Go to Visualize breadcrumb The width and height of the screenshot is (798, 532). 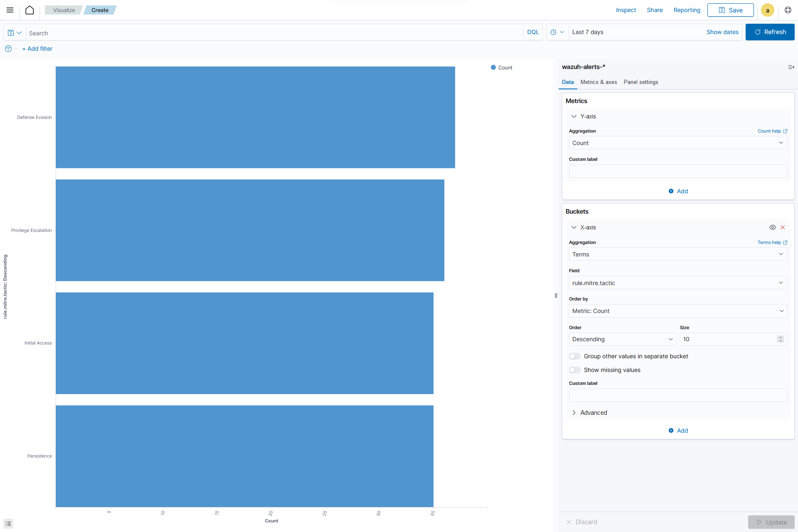[64, 10]
